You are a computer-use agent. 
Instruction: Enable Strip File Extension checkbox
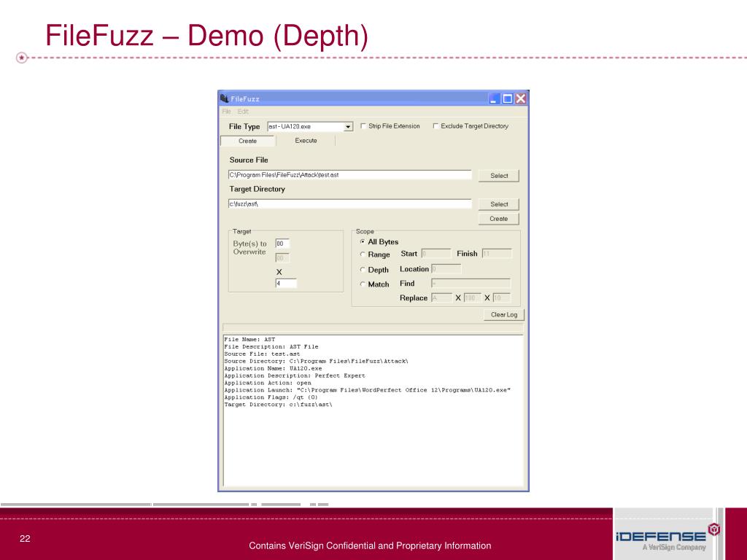[363, 126]
